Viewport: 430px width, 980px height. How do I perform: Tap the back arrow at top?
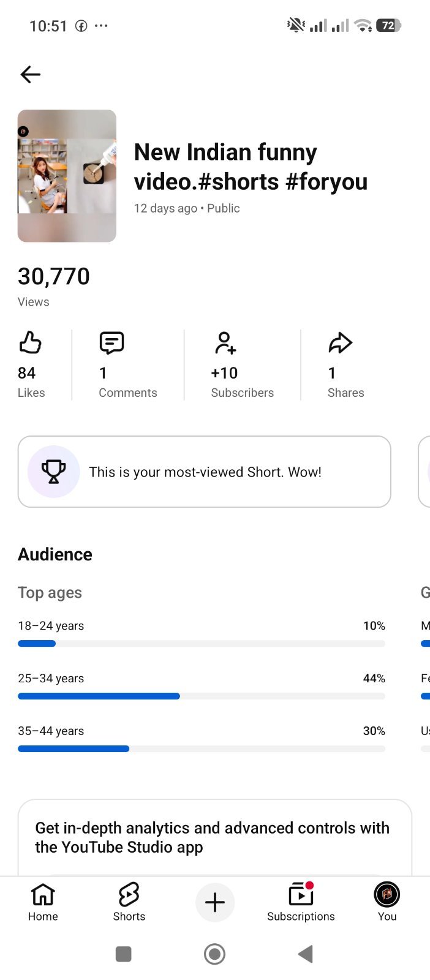click(x=30, y=75)
